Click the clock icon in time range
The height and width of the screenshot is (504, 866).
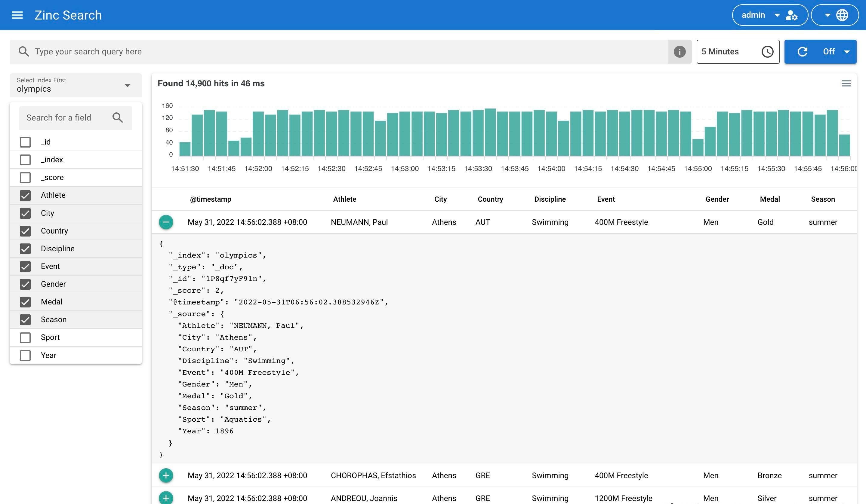click(767, 51)
